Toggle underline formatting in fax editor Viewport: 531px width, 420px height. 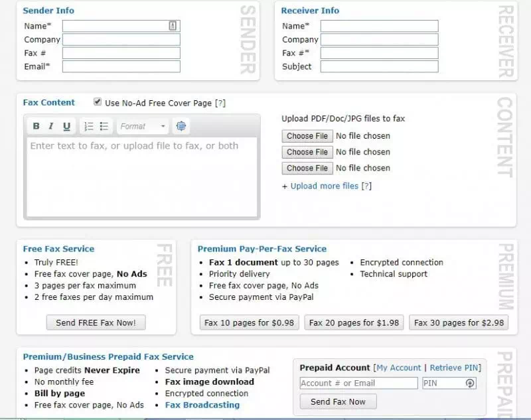pyautogui.click(x=66, y=126)
